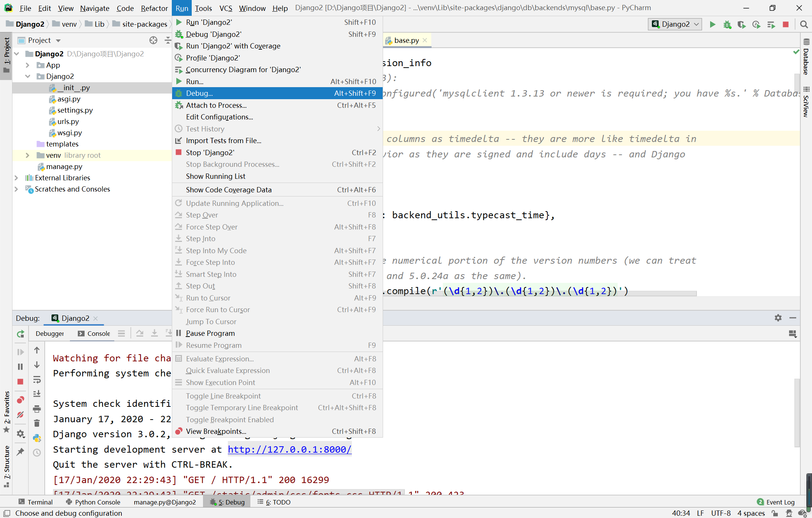Click the Restore Layout icon in debug panel
812x518 pixels.
click(x=792, y=334)
